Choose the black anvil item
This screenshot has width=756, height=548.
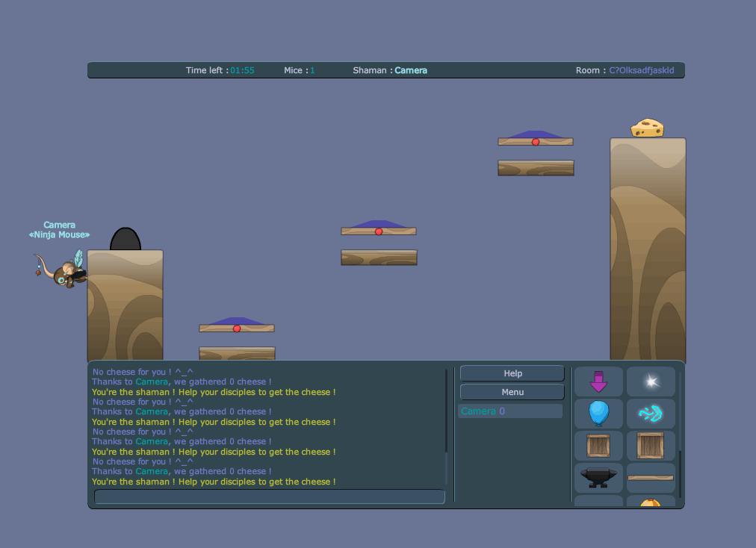pos(598,478)
